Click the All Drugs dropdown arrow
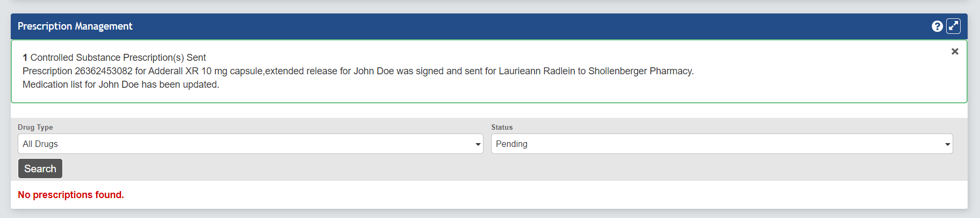980x218 pixels. 478,144
